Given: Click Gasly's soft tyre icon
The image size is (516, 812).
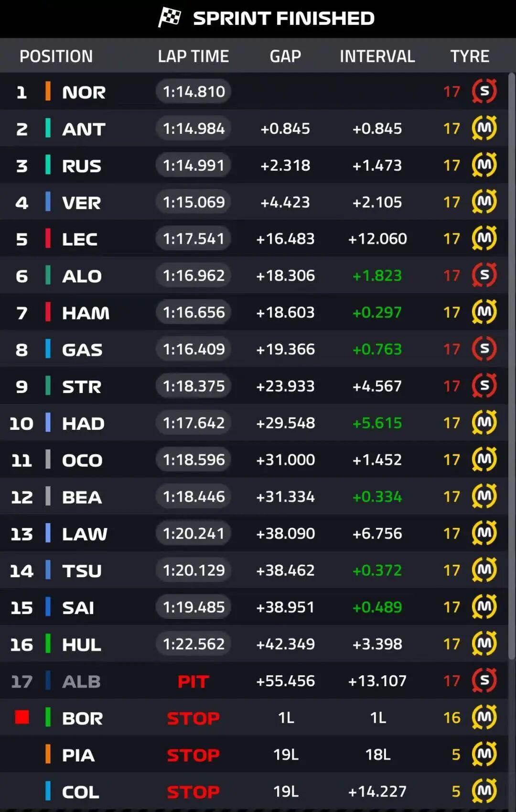Looking at the screenshot, I should [x=484, y=349].
